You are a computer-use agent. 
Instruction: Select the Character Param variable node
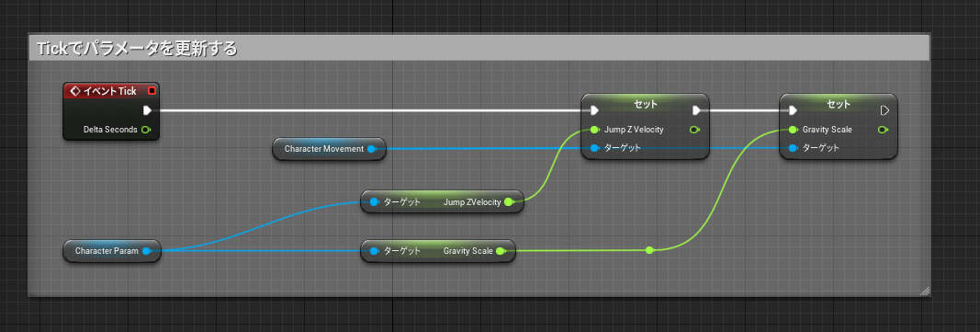112,251
